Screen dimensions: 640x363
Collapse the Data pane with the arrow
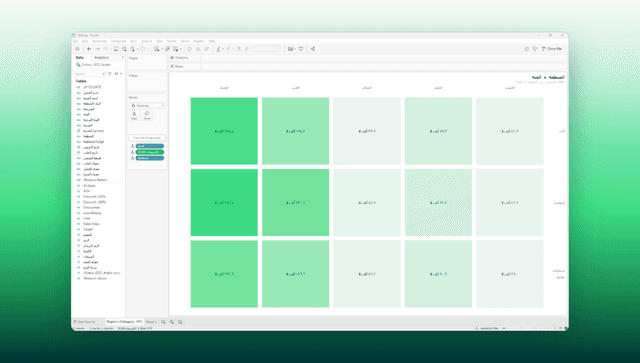pos(122,58)
